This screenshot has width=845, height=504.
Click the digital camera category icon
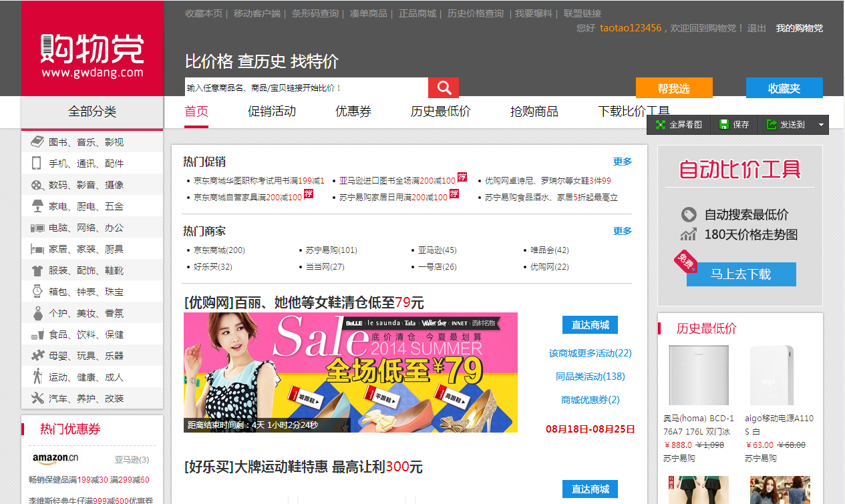coord(37,185)
